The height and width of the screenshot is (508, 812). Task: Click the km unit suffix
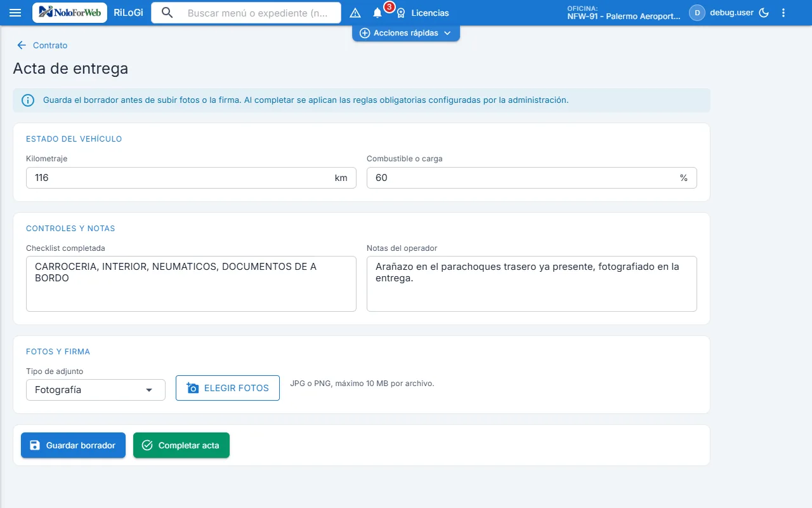click(341, 178)
